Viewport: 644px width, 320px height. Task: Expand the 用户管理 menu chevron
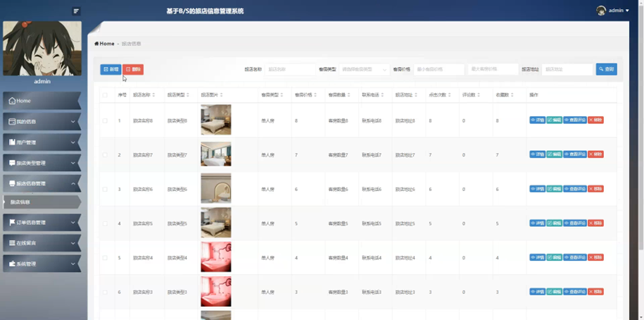72,142
